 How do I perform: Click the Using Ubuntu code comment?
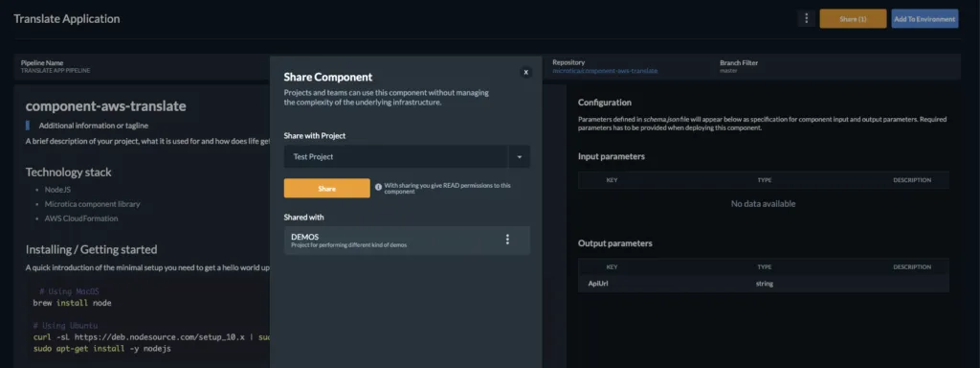tap(65, 326)
